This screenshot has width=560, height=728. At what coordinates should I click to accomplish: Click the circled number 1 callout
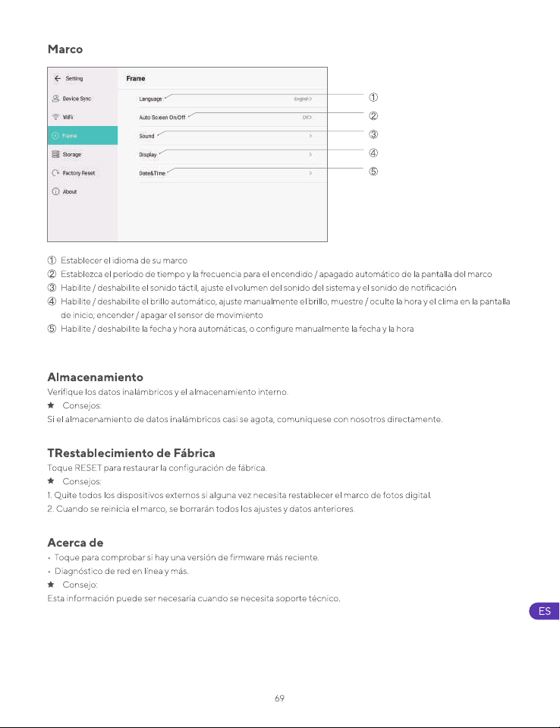(373, 97)
